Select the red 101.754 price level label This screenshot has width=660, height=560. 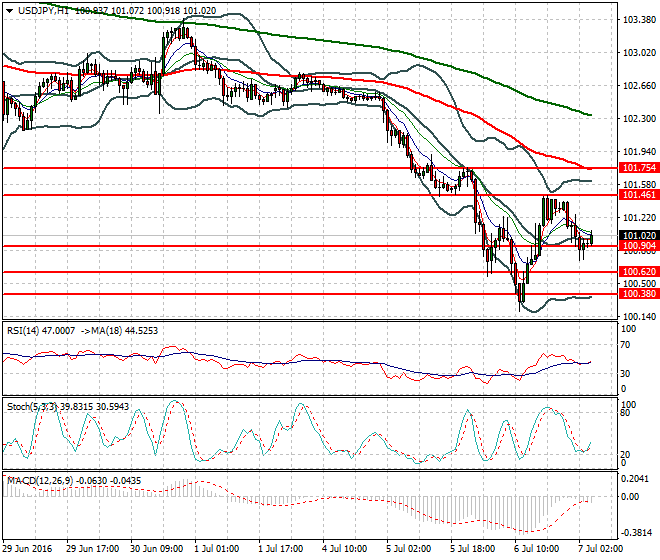point(639,168)
